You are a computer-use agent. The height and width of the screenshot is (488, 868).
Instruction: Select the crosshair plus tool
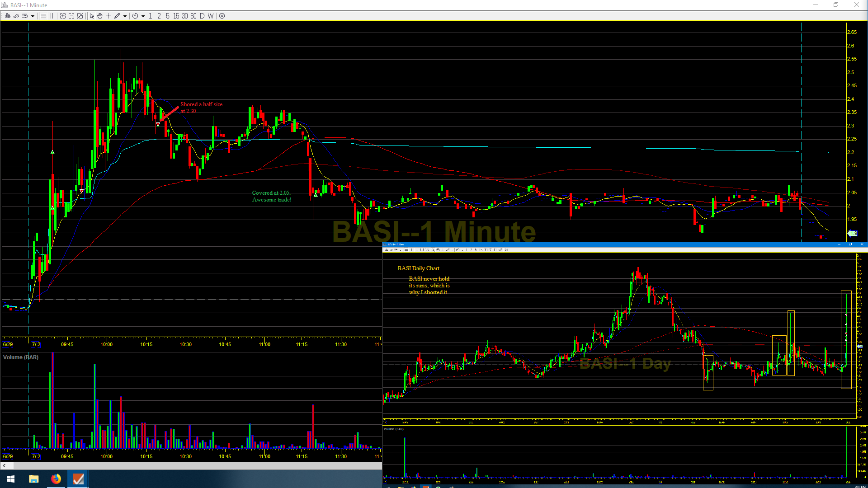point(108,16)
